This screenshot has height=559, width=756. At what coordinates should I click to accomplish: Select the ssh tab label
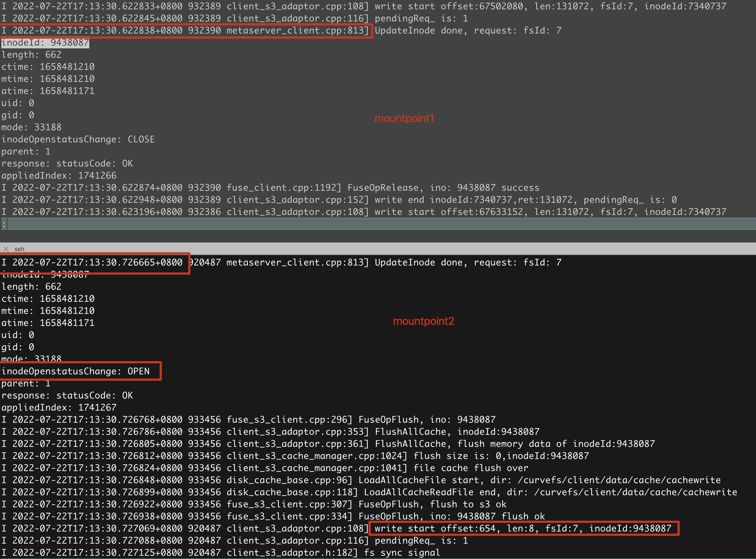coord(20,249)
